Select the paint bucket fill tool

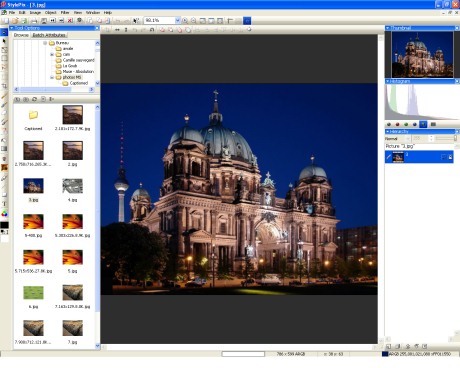(x=4, y=140)
